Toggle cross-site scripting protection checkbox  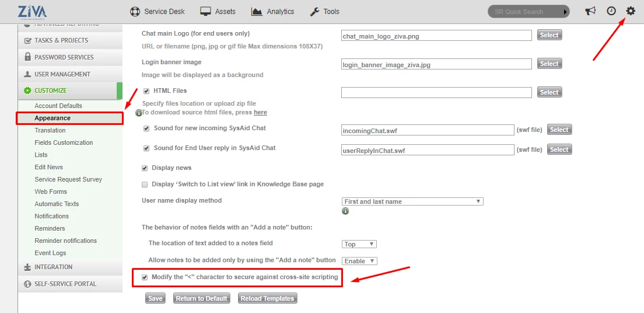[x=145, y=277]
